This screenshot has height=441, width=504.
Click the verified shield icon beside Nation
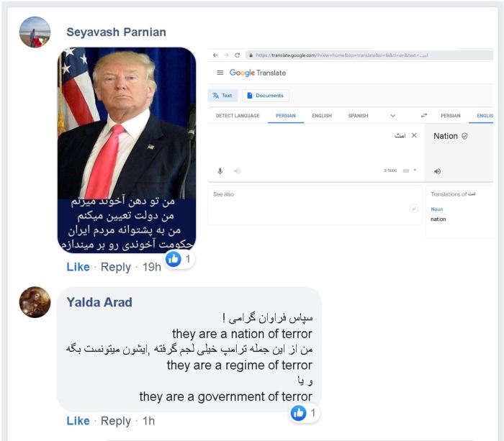pos(464,136)
